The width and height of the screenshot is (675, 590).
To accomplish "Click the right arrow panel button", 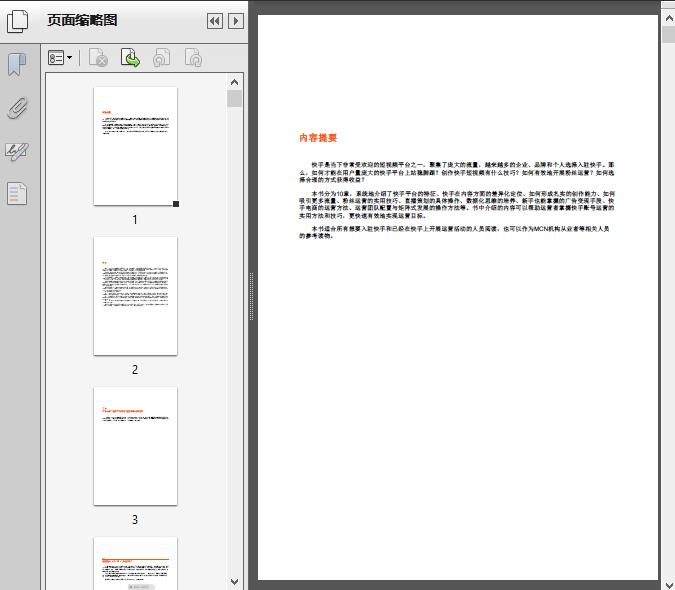I will pos(236,21).
